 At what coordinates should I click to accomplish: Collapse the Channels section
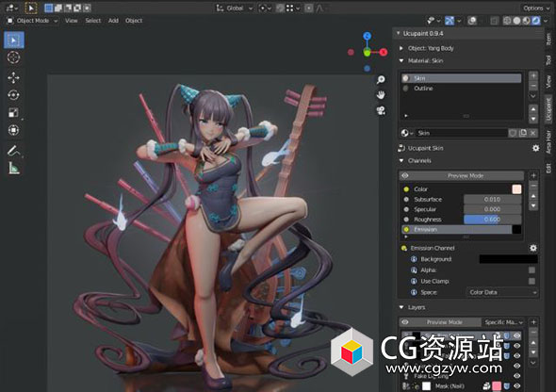click(x=401, y=160)
